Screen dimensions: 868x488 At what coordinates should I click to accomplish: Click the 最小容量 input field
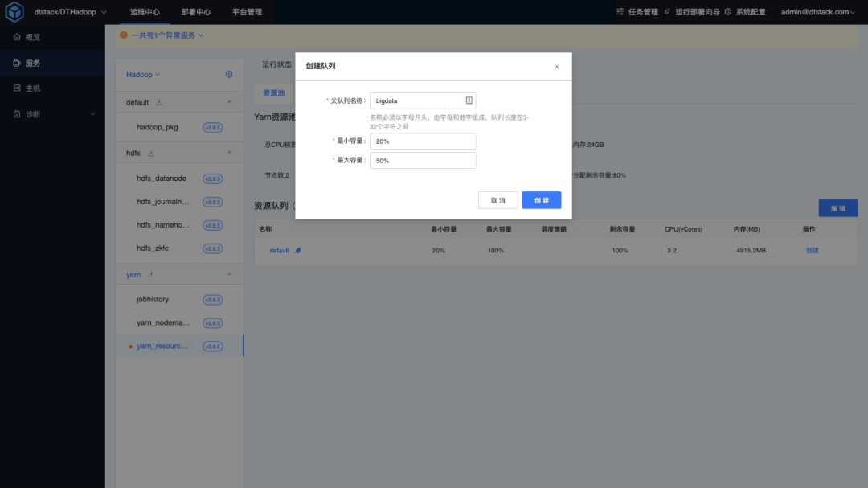(x=423, y=141)
